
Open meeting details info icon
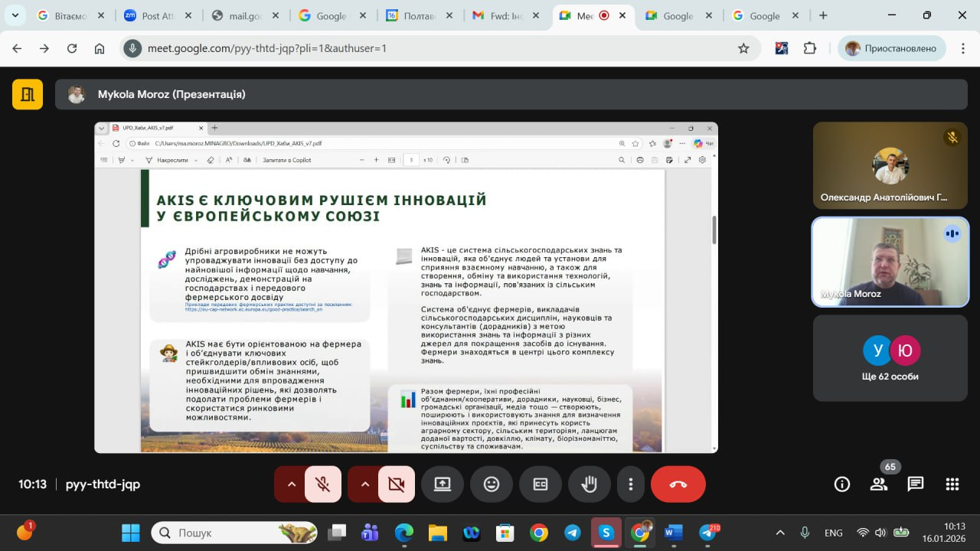pos(842,484)
